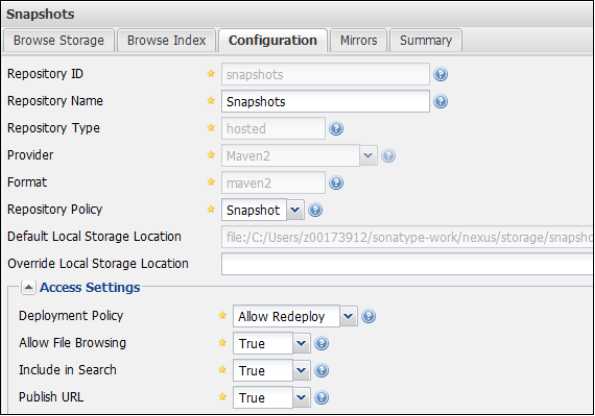Open the Repository Policy dropdown
595x416 pixels.
click(295, 210)
